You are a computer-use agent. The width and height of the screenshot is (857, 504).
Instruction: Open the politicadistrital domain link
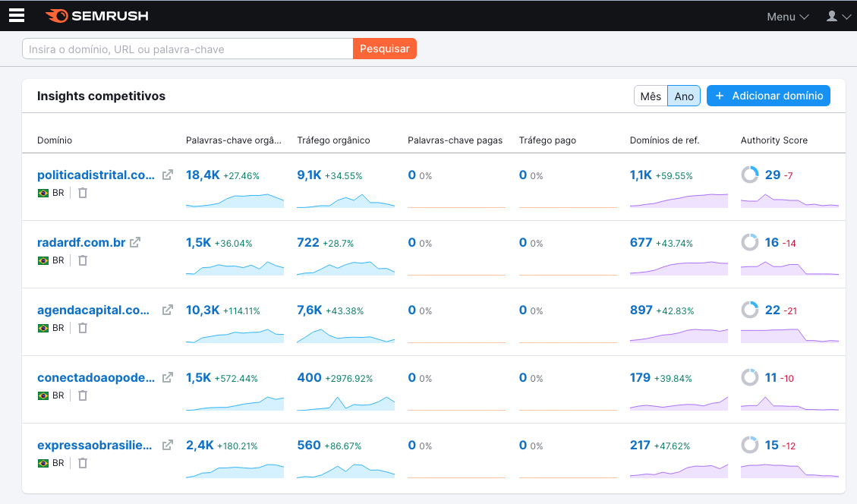[96, 175]
